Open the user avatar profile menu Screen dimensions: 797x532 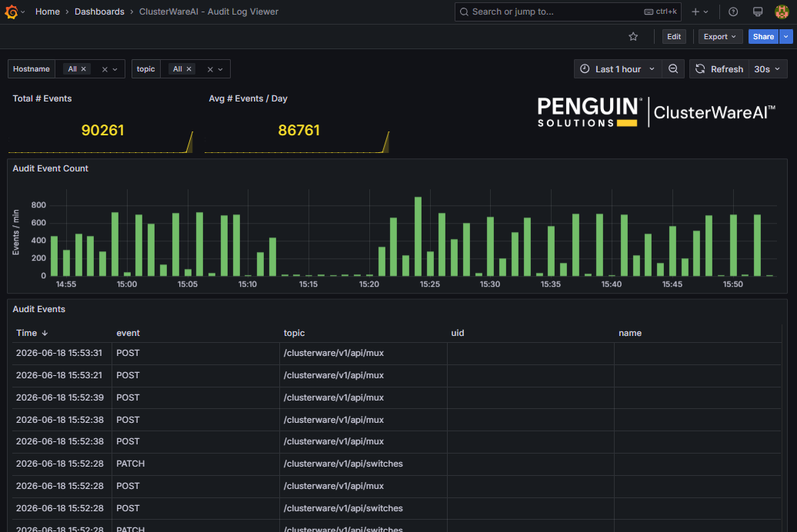coord(782,12)
